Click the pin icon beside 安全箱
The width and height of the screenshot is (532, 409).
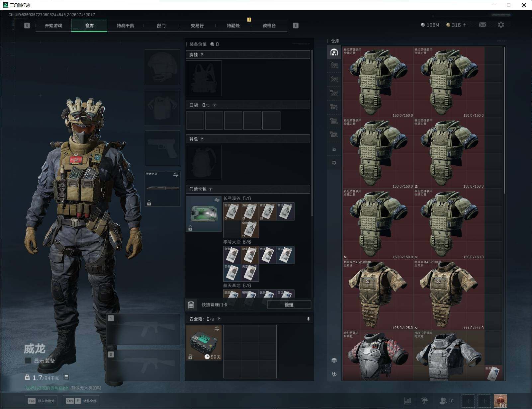tap(308, 319)
